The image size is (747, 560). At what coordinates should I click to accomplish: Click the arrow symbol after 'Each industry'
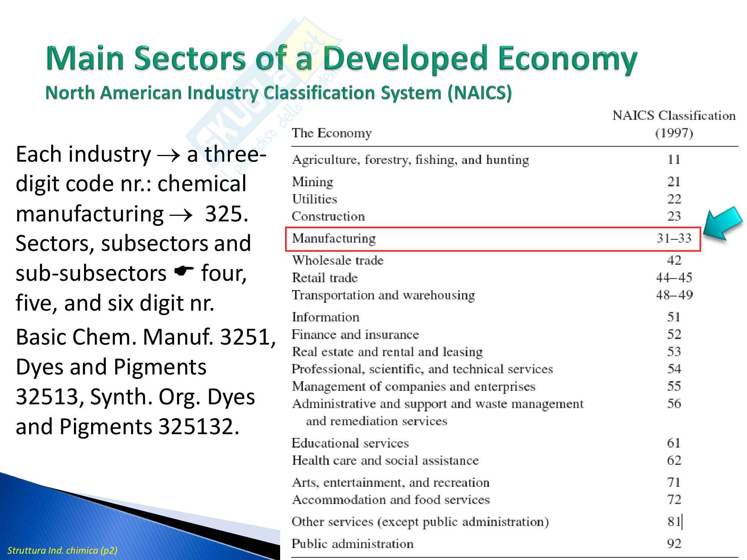(x=168, y=156)
